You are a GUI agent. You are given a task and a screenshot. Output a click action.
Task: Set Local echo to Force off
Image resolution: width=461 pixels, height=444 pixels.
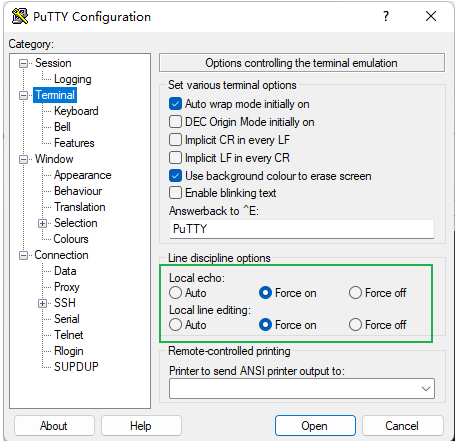[355, 293]
